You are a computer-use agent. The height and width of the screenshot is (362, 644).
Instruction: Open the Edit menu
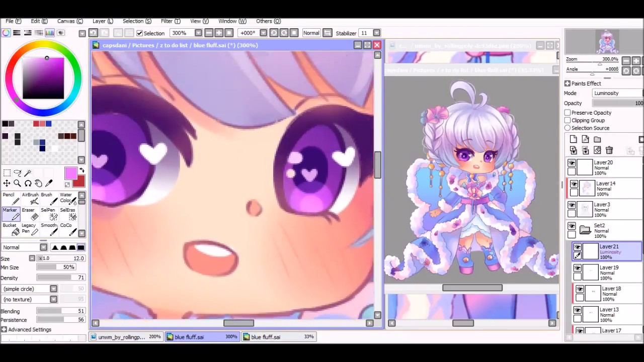[39, 21]
